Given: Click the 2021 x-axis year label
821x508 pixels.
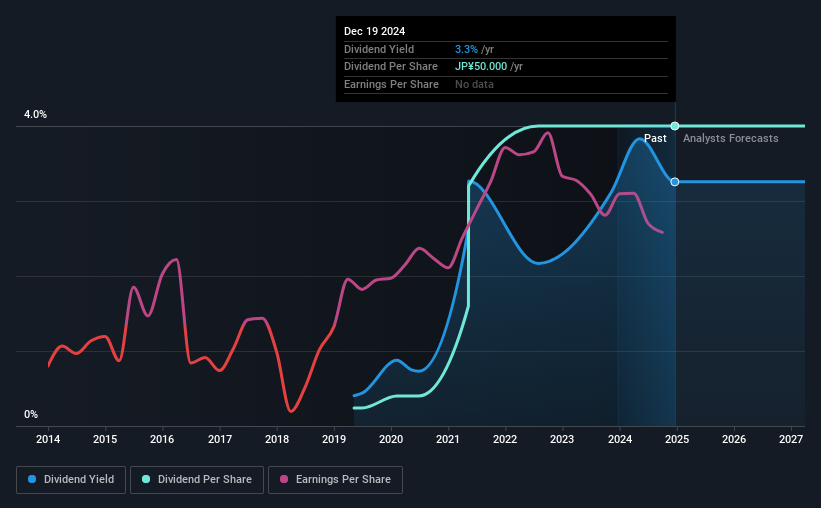Looking at the screenshot, I should 448,439.
